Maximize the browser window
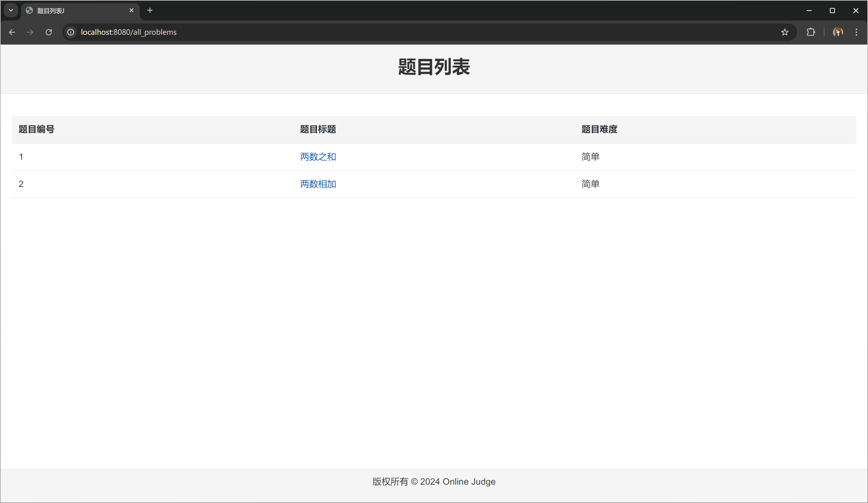The height and width of the screenshot is (503, 868). 832,11
